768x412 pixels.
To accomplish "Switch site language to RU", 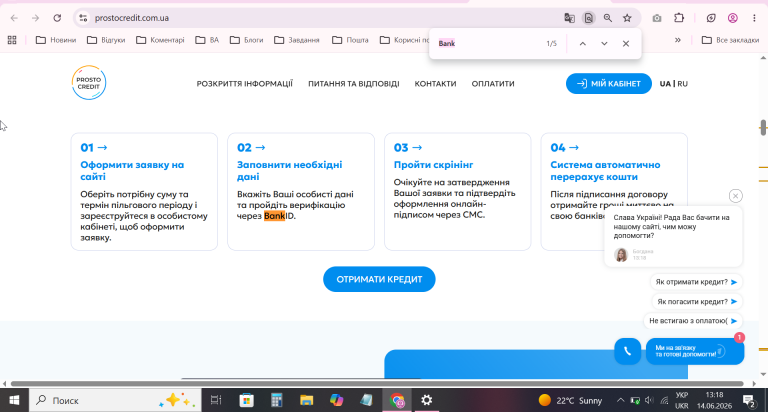I will [682, 84].
